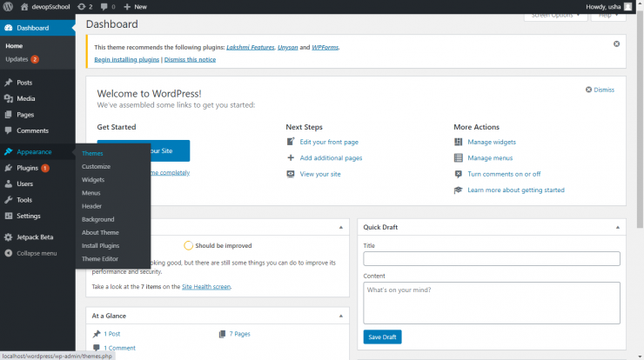This screenshot has height=360, width=644.
Task: Click the Dashboard gauge icon in sidebar
Action: point(8,28)
